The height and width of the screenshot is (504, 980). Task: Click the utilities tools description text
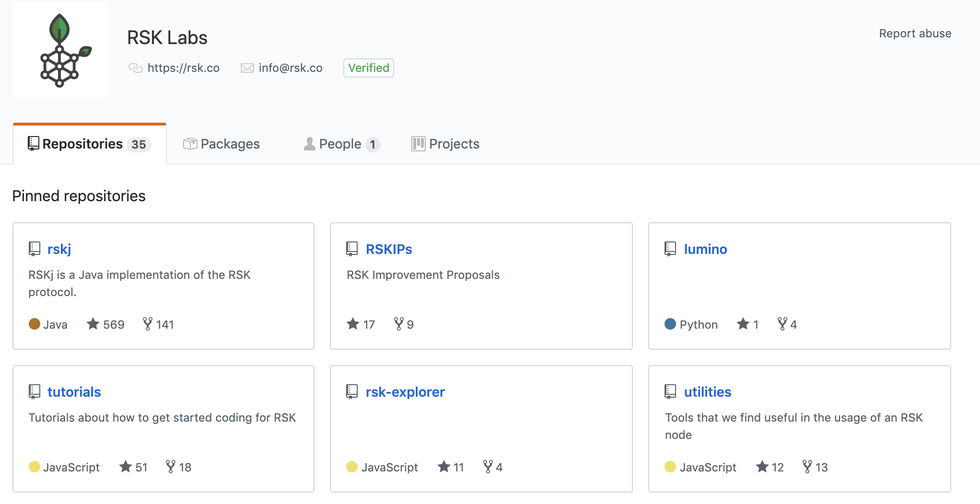(793, 426)
